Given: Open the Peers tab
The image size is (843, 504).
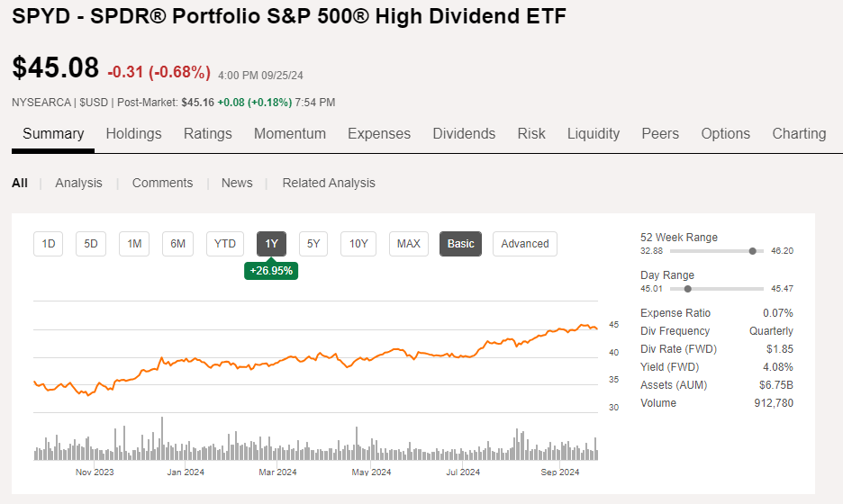Looking at the screenshot, I should pos(660,134).
